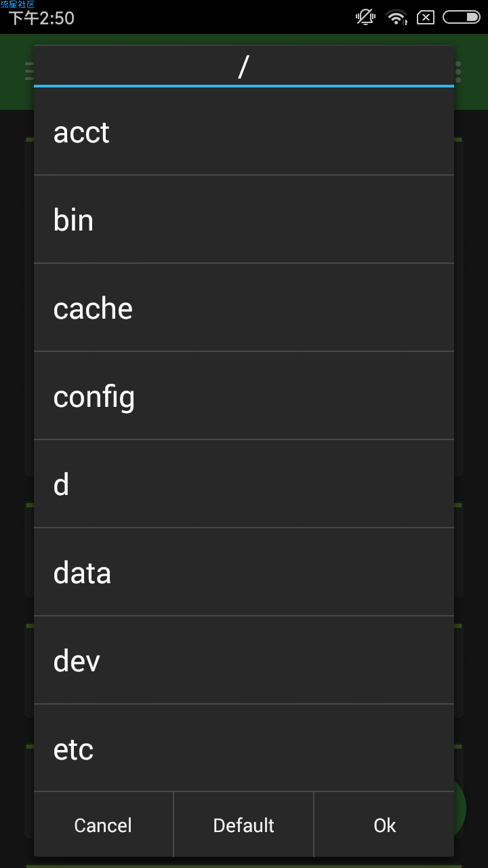The image size is (488, 868).
Task: Tap the battery indicator icon
Action: tap(462, 17)
